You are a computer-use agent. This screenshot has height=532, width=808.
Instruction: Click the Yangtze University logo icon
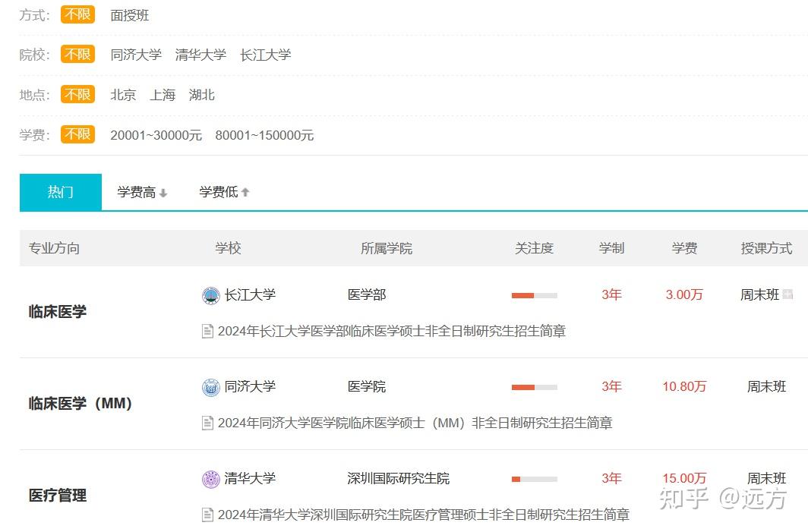tap(211, 296)
